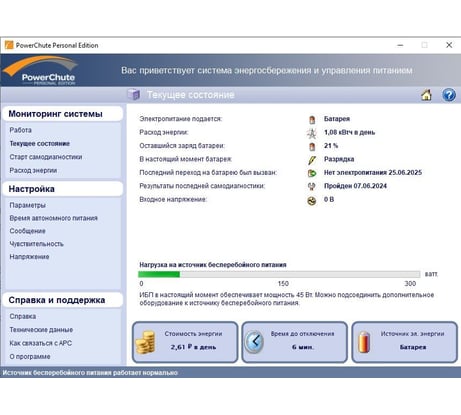461x415 pixels.
Task: Open О программе
Action: pos(30,356)
